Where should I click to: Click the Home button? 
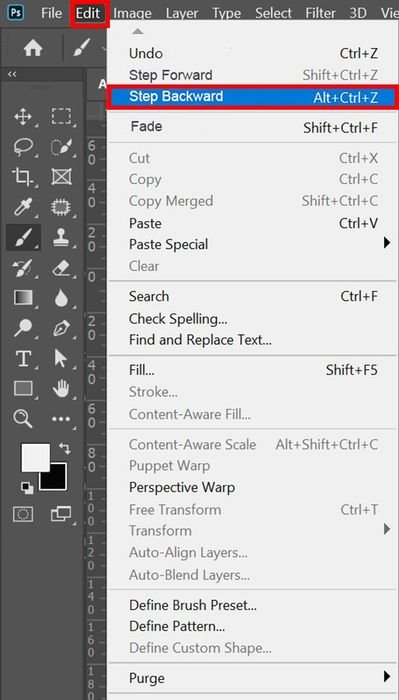[x=33, y=48]
